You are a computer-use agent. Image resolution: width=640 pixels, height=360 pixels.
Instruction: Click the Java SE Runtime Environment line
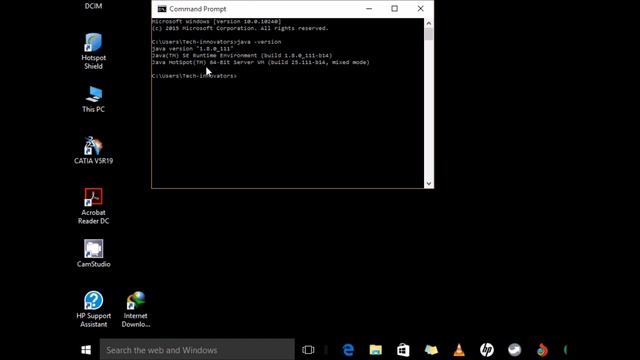[x=242, y=56]
